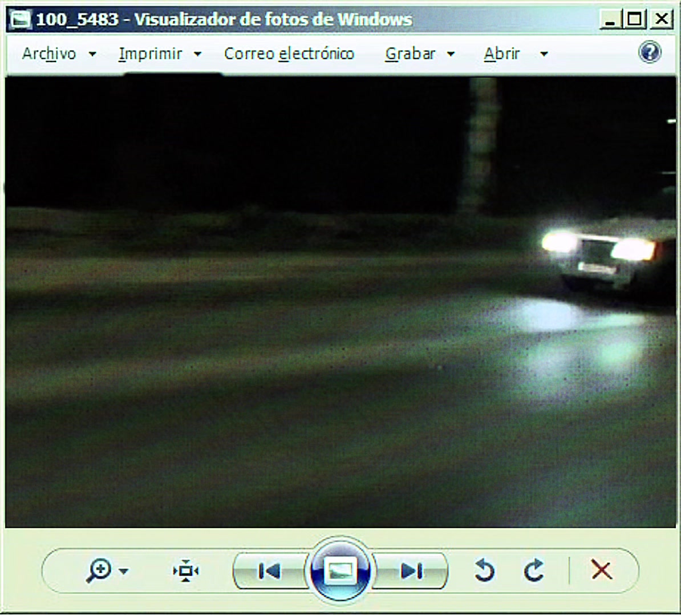Screen dimensions: 681x616
Task: Open the zoom magnifier control
Action: click(x=99, y=570)
